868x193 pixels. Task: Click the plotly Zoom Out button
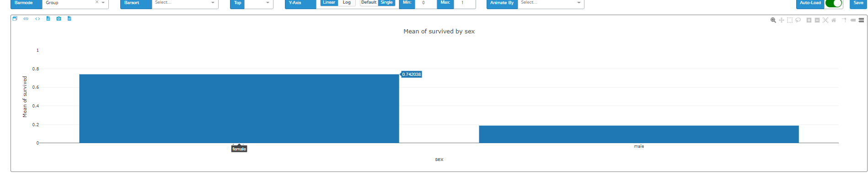(817, 20)
